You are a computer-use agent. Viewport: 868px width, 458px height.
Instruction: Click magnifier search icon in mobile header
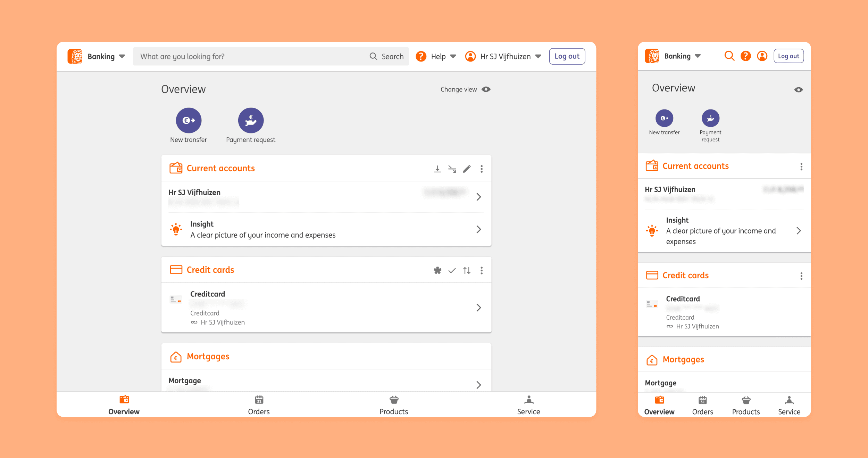pyautogui.click(x=729, y=56)
